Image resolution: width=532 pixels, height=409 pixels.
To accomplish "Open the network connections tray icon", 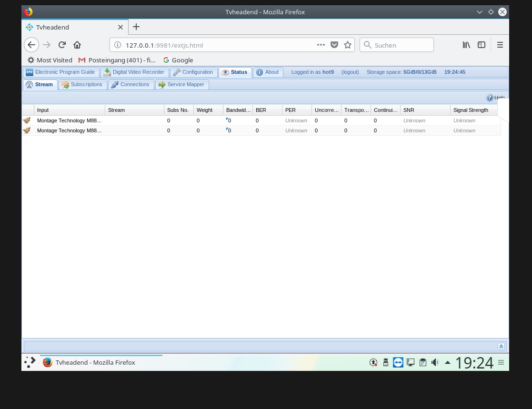I will point(411,362).
